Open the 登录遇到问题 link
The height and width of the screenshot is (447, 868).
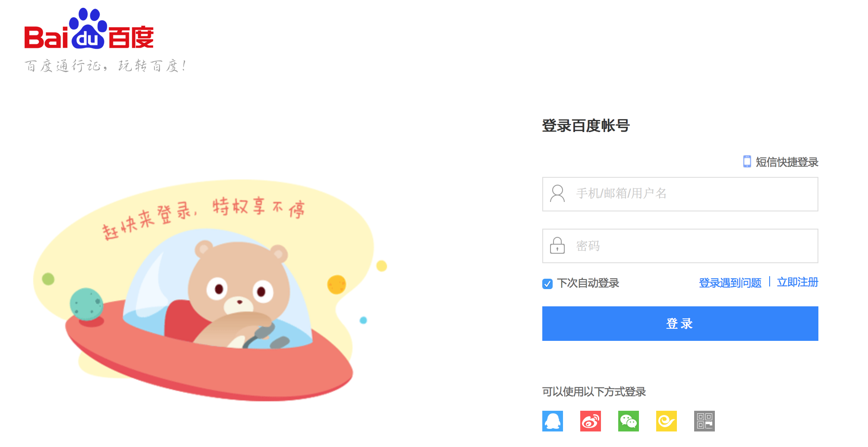pos(730,283)
